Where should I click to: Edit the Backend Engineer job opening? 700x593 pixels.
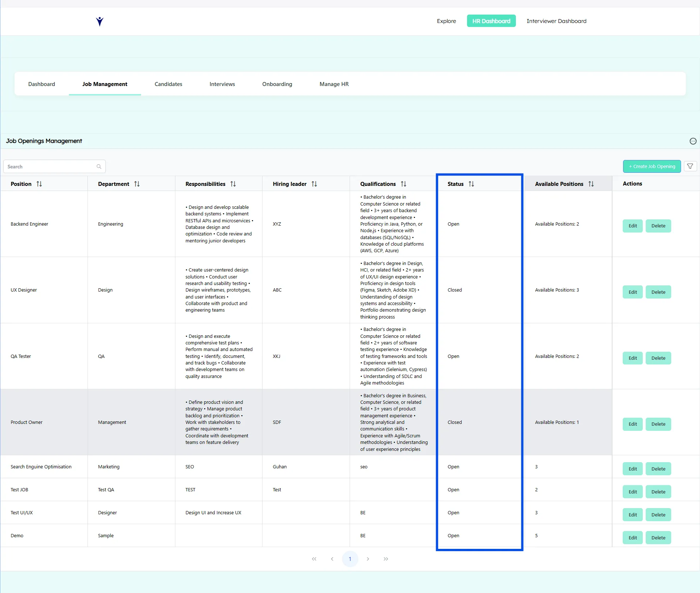pos(632,226)
